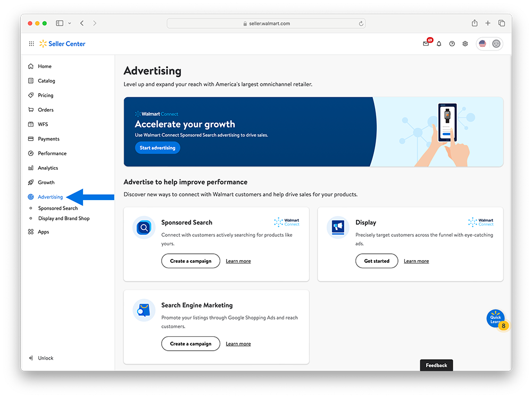Switch marketplace using US flag icon
The image size is (532, 398).
(x=483, y=44)
